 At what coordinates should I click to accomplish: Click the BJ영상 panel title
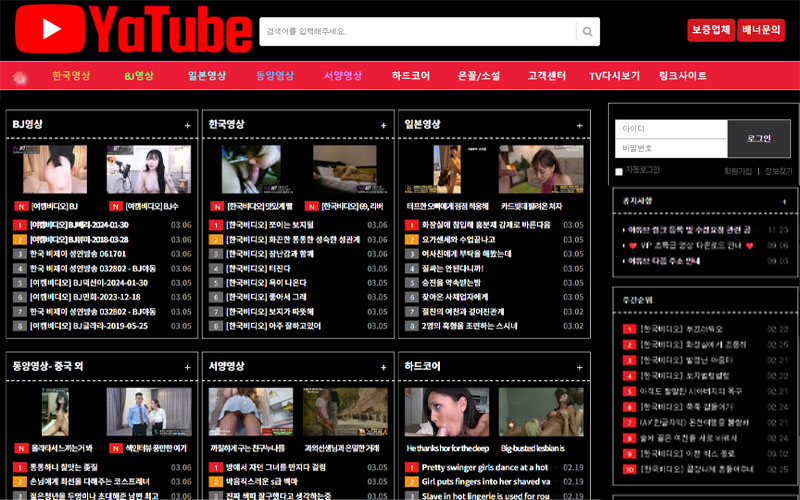click(28, 124)
